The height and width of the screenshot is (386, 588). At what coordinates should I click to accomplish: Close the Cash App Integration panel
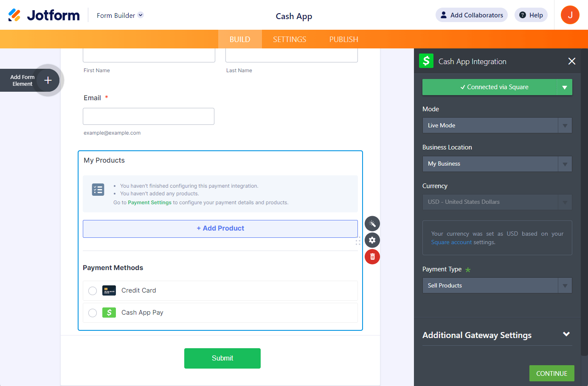click(572, 61)
